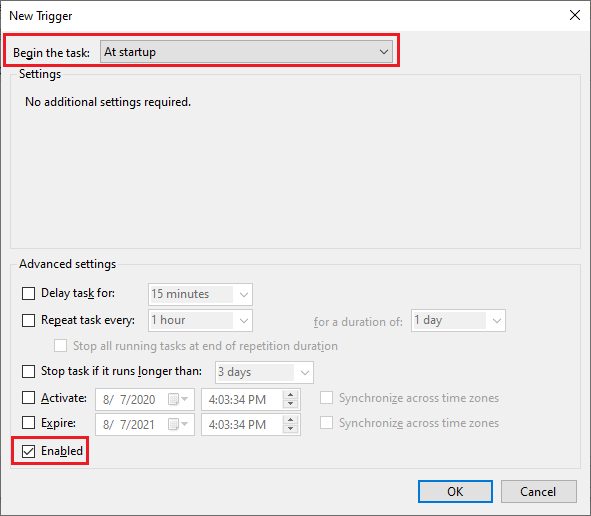Click the Expire date field 8/7/2021
Screen dimensions: 591x516
tap(145, 424)
